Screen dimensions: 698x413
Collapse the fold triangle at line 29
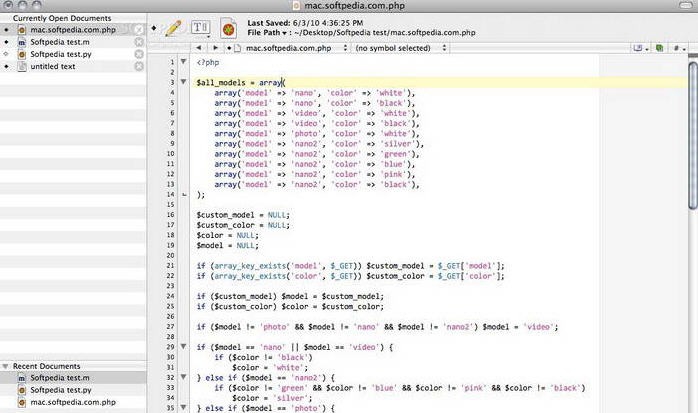(183, 346)
